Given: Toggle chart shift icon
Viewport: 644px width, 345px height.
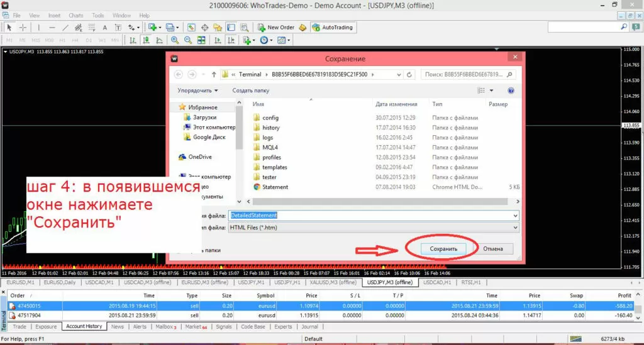Looking at the screenshot, I should point(231,40).
